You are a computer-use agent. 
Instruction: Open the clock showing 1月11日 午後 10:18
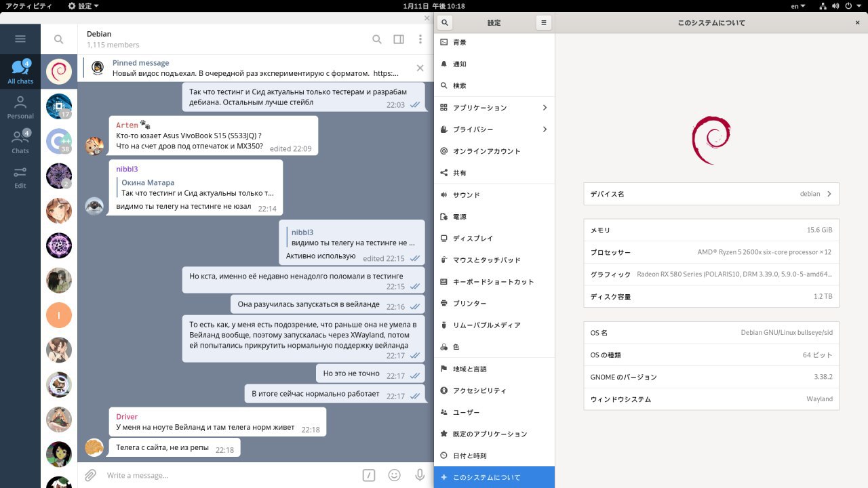[x=434, y=5]
